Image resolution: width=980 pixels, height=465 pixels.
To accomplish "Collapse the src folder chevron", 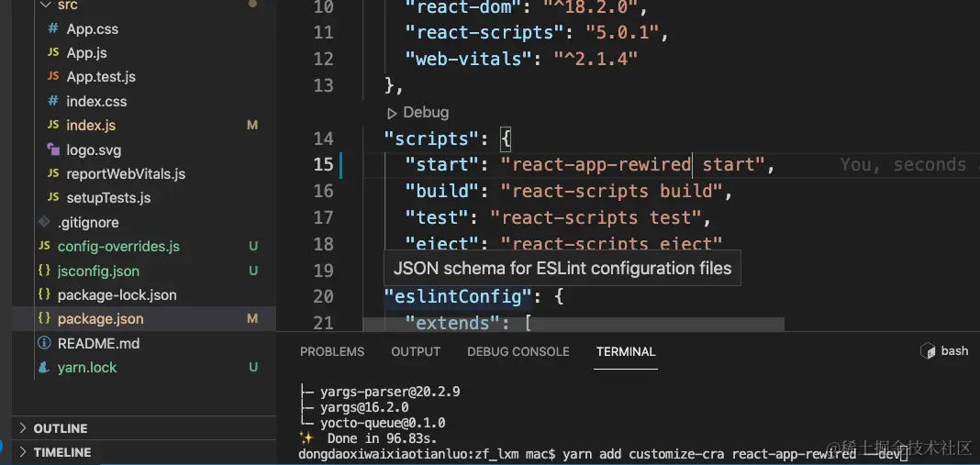I will tap(45, 5).
